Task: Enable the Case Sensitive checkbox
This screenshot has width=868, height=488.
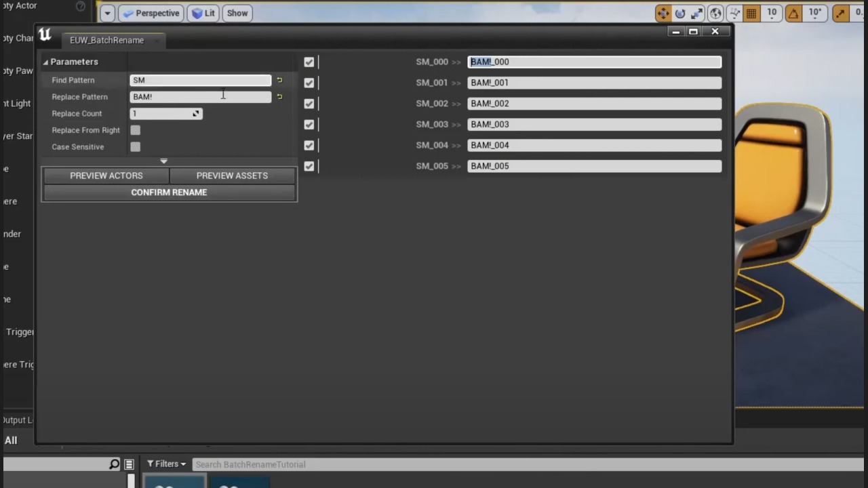Action: coord(136,147)
